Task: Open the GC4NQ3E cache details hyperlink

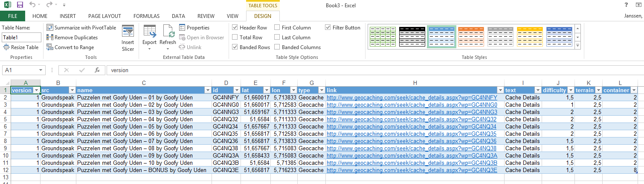Action: pos(412,170)
